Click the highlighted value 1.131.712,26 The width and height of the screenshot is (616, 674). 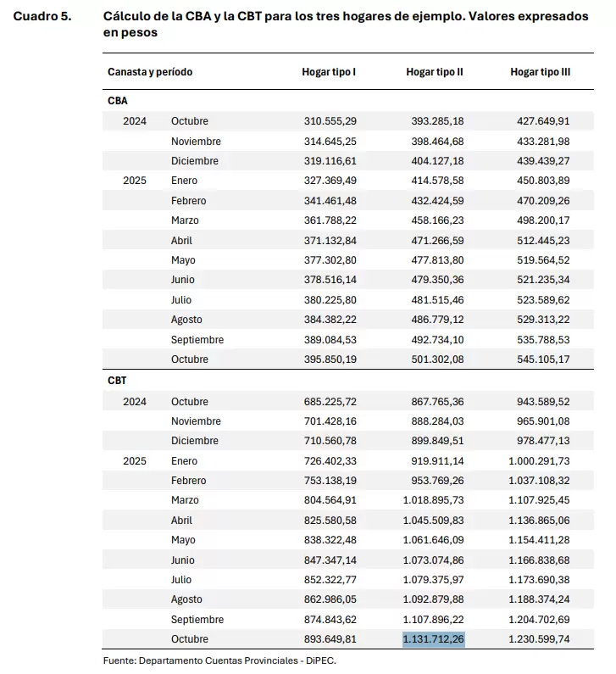434,639
